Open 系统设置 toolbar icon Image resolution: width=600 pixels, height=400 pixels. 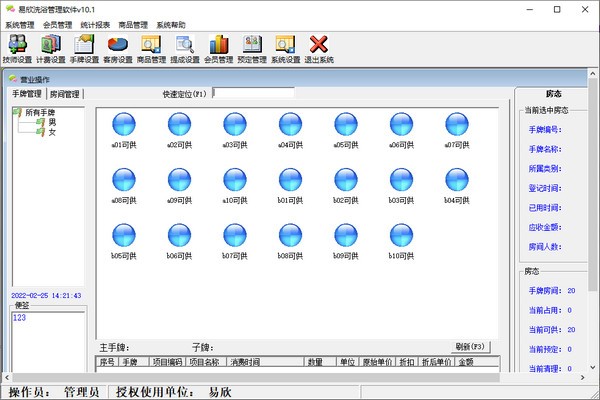(285, 49)
